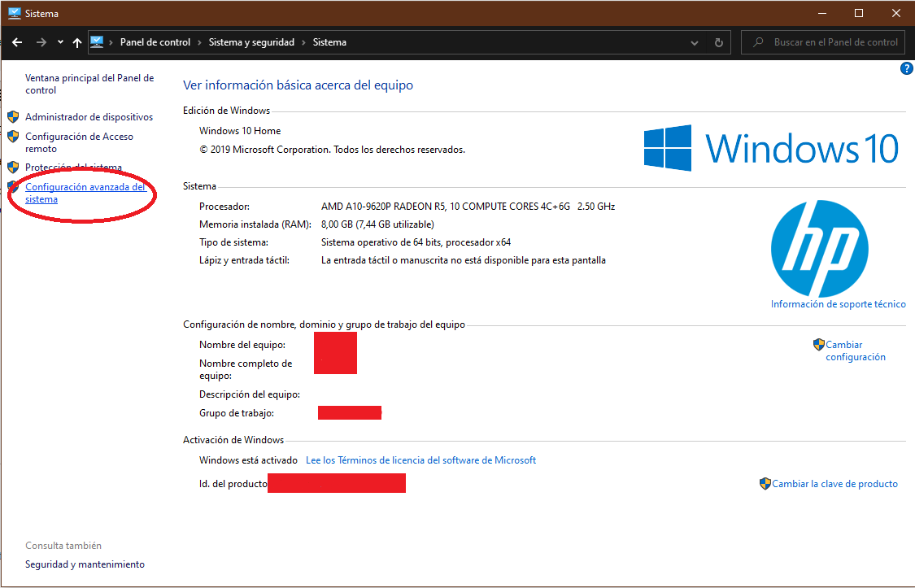Click the HP logo image
This screenshot has height=588, width=915.
819,249
